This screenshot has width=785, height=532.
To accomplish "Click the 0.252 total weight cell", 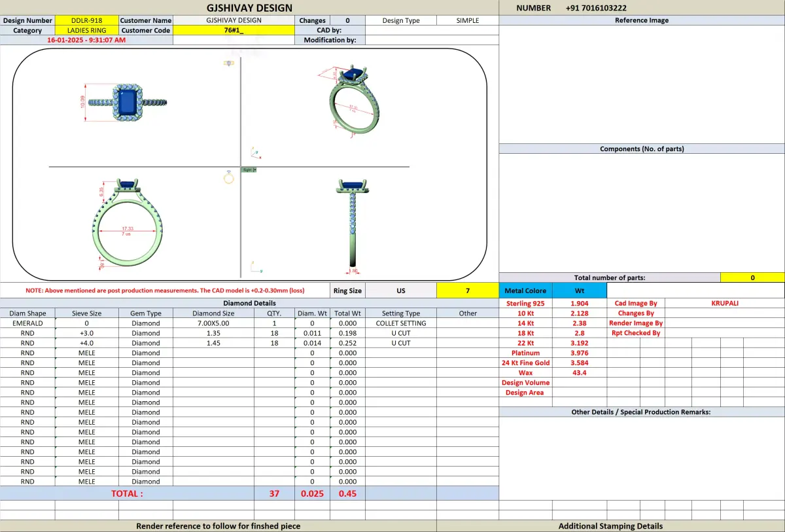I will [347, 343].
